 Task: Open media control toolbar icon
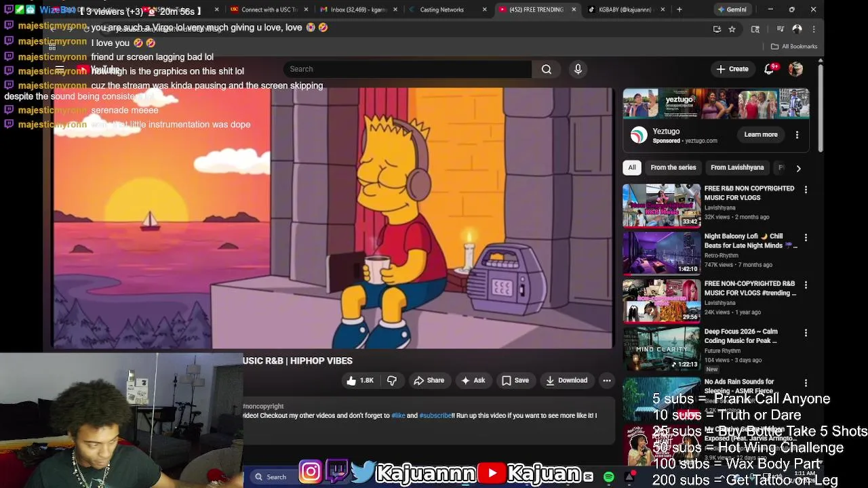[781, 29]
